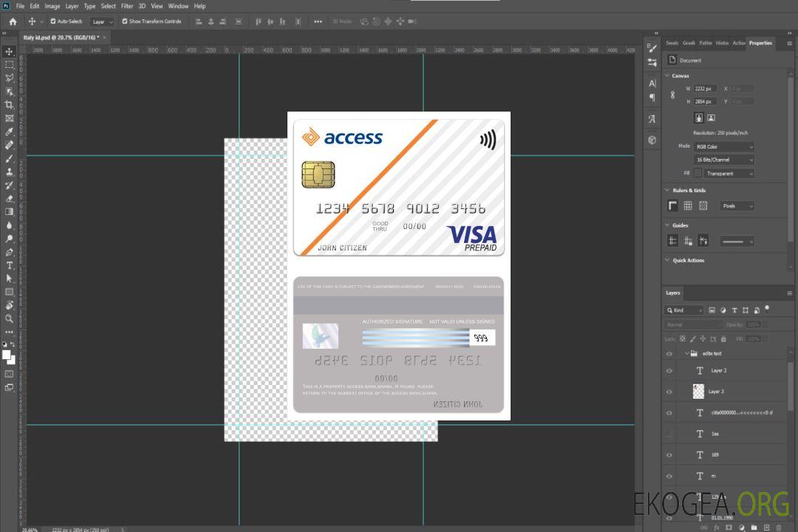The width and height of the screenshot is (798, 532).
Task: Open the 3D panel cube icon
Action: coord(652,140)
